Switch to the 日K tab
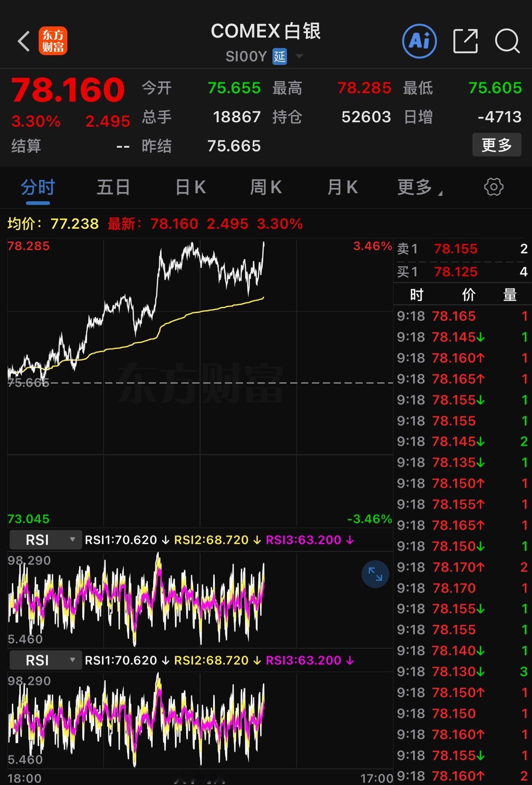532x785 pixels. point(190,187)
